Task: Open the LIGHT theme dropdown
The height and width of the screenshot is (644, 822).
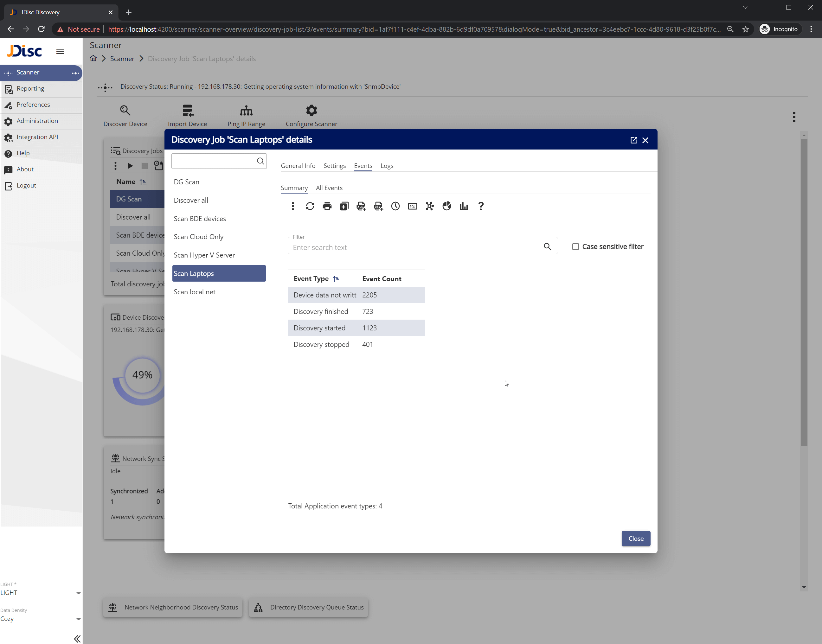Action: [41, 593]
